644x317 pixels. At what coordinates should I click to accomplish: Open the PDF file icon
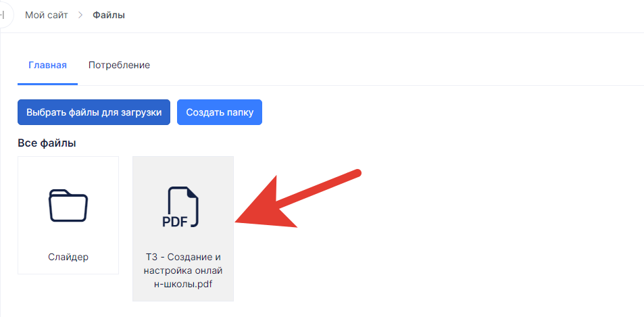point(180,207)
